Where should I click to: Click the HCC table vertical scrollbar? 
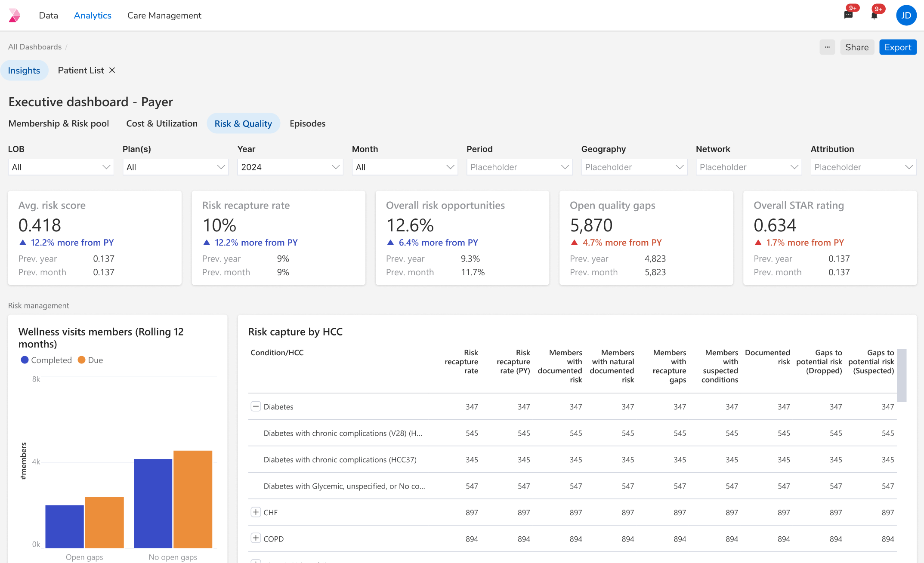(902, 375)
